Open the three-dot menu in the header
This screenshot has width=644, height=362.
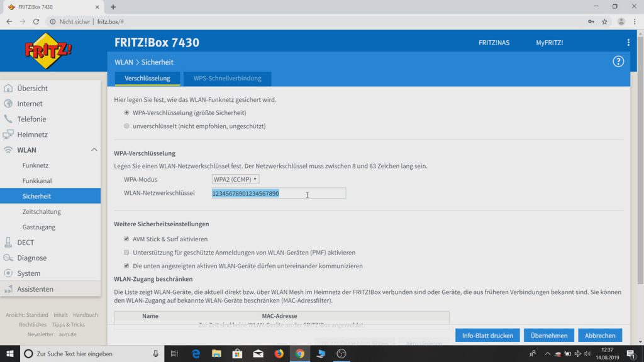(627, 42)
